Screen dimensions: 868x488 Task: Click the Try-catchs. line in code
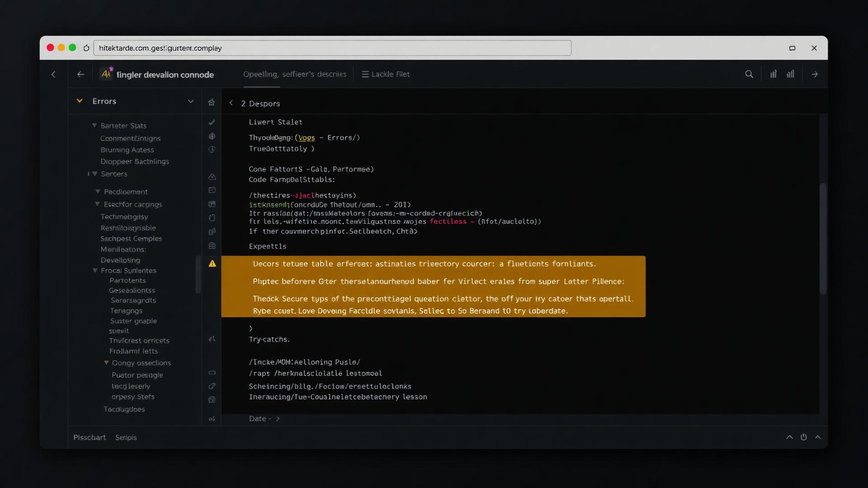pyautogui.click(x=269, y=339)
